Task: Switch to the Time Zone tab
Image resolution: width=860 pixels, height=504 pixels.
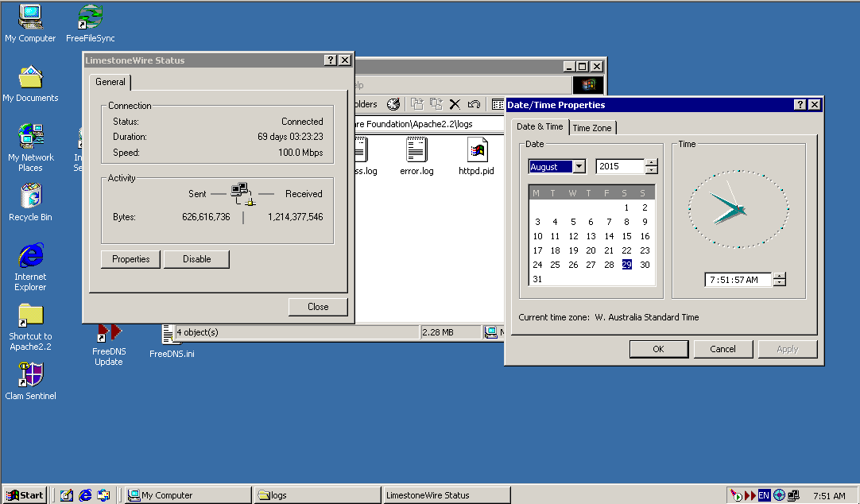Action: point(592,128)
